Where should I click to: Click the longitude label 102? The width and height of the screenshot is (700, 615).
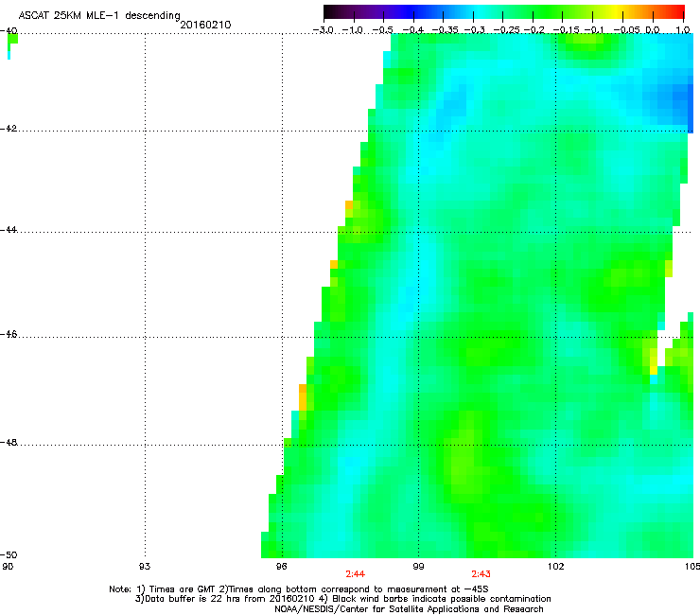(x=556, y=567)
